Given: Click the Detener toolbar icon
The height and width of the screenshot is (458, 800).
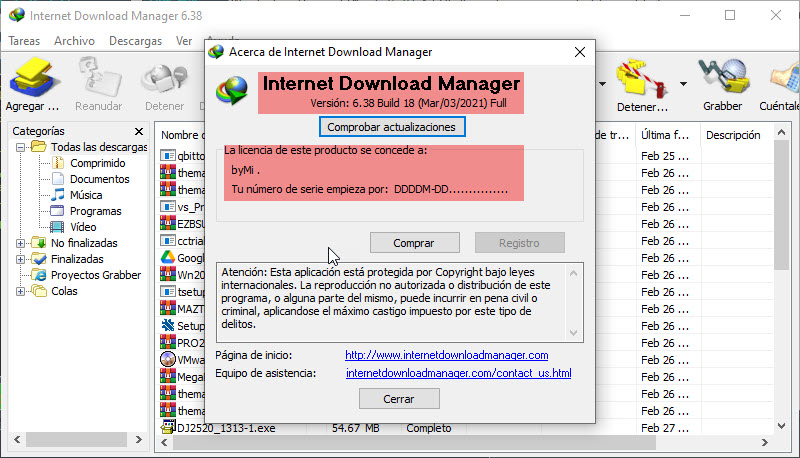Looking at the screenshot, I should 164,79.
